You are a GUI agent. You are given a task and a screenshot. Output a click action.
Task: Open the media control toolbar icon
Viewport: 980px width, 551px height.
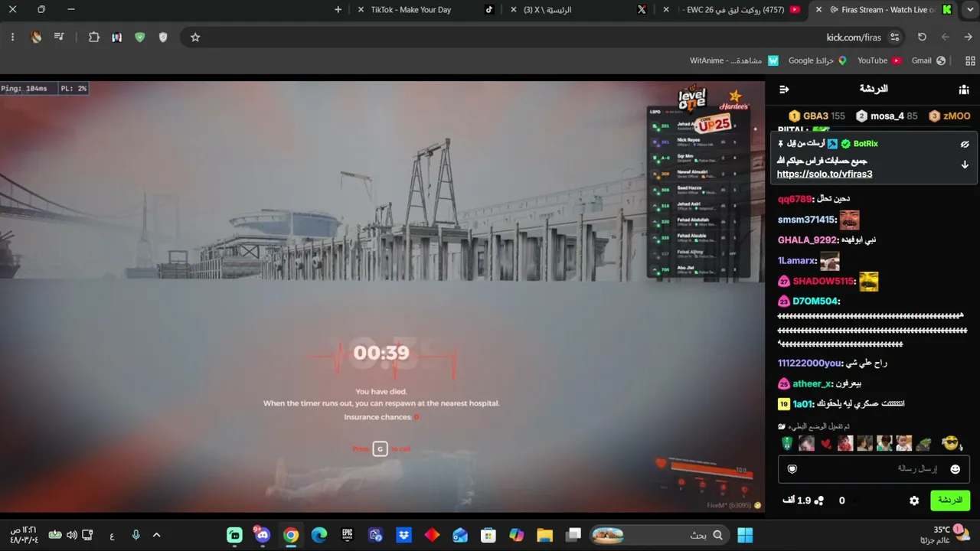59,37
